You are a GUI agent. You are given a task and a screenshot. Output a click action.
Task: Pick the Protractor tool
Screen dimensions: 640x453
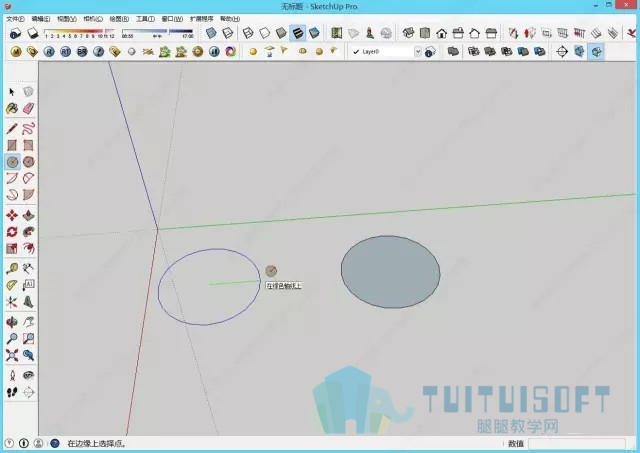pyautogui.click(x=12, y=285)
